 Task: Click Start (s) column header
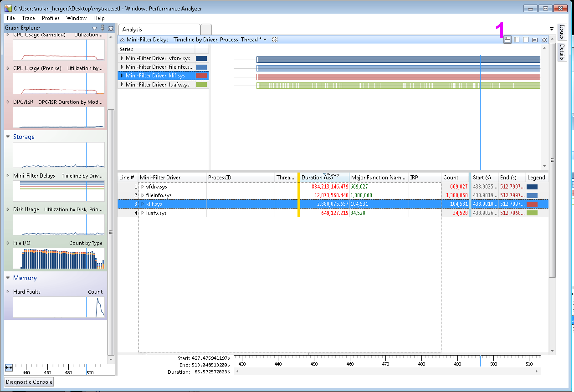tap(484, 178)
